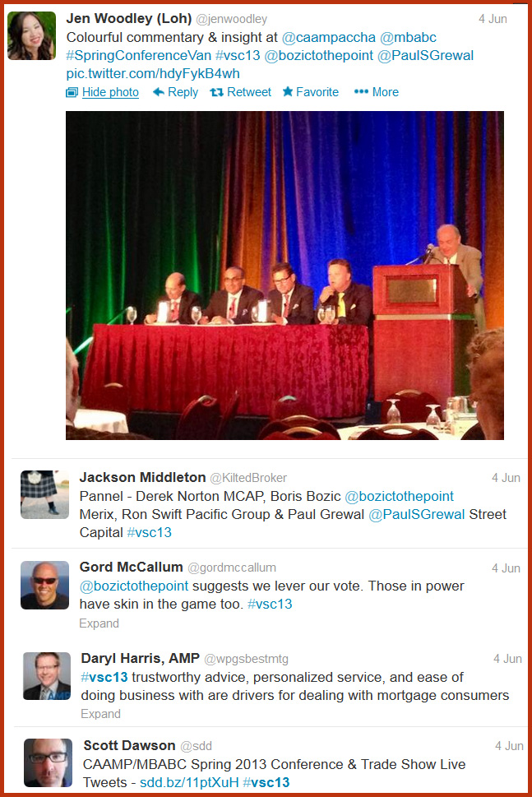Screen dimensions: 532x797
Task: Click the Retweet arrows icon
Action: (x=217, y=92)
